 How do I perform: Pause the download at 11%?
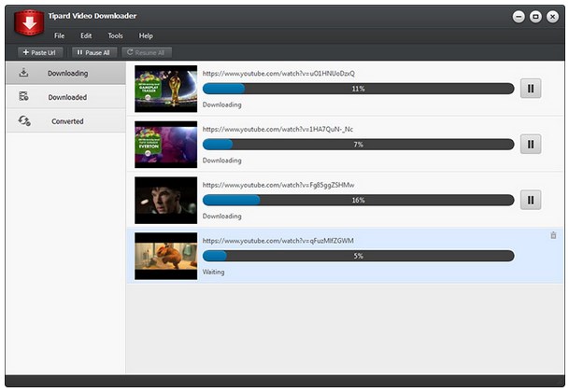pos(531,89)
